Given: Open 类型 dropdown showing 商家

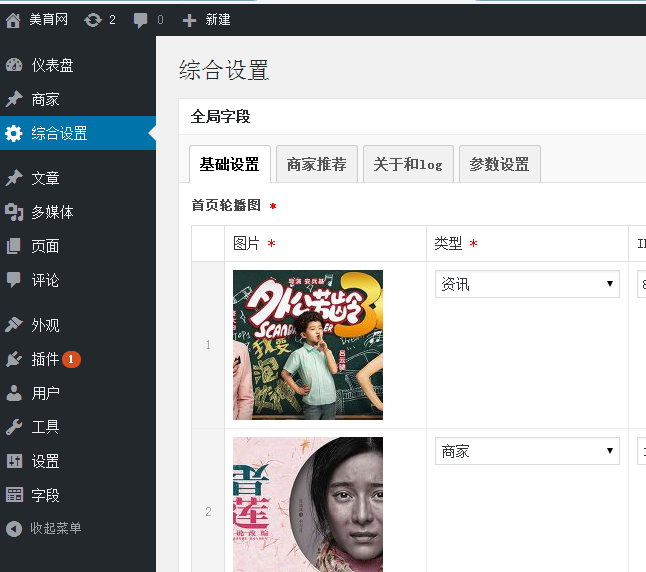Looking at the screenshot, I should [527, 451].
